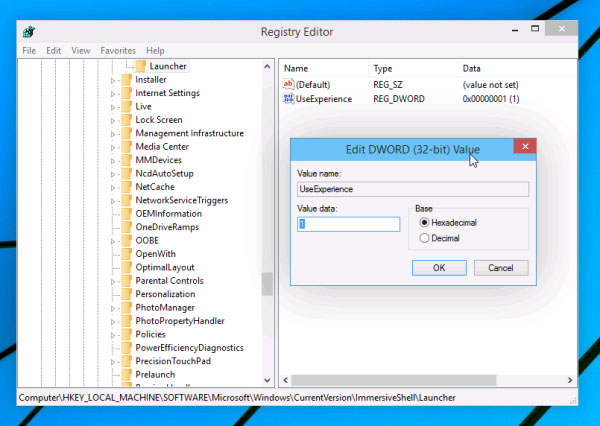Click the tree pane vertical scrollbar thumb
This screenshot has width=600, height=426.
coord(267,284)
